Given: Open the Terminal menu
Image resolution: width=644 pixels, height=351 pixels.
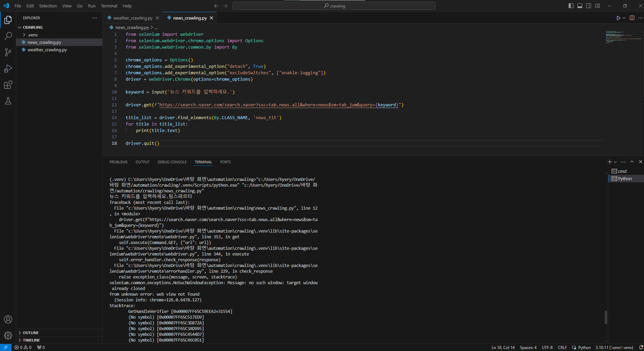Looking at the screenshot, I should (x=109, y=6).
